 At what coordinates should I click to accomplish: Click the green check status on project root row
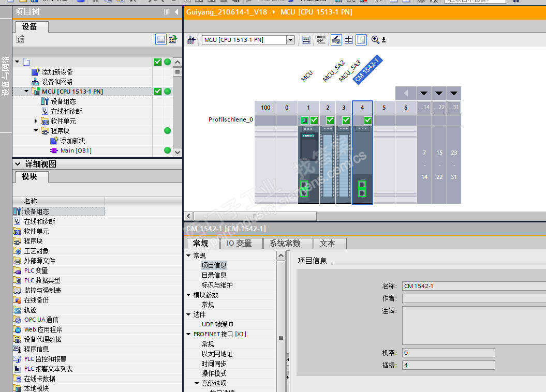pyautogui.click(x=158, y=62)
